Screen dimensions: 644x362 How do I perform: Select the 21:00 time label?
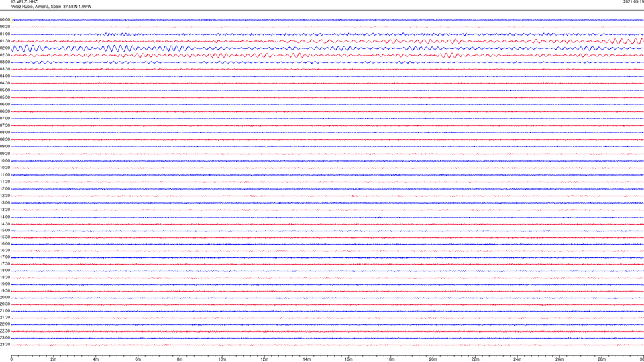click(5, 311)
